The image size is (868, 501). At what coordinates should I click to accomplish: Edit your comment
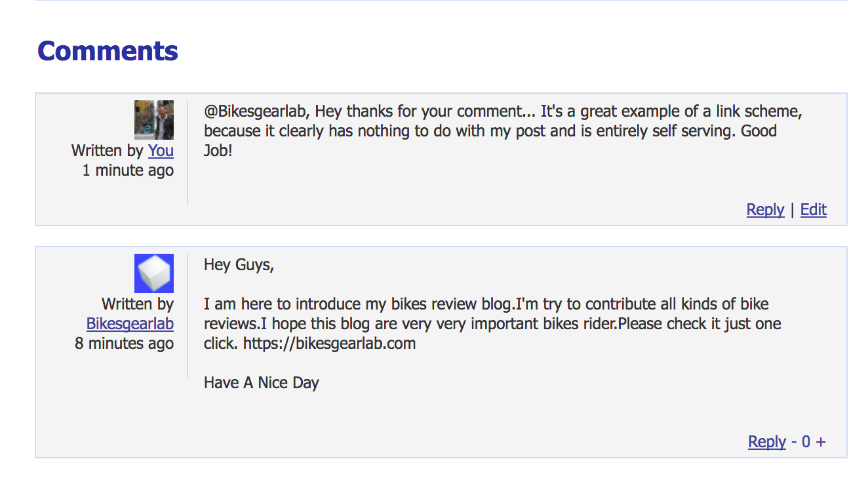click(x=813, y=210)
